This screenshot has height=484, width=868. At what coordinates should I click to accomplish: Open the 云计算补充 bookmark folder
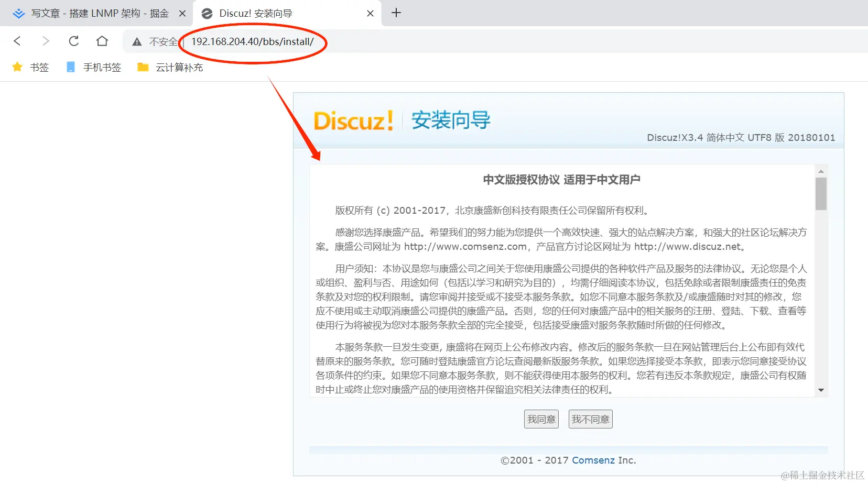click(x=170, y=67)
